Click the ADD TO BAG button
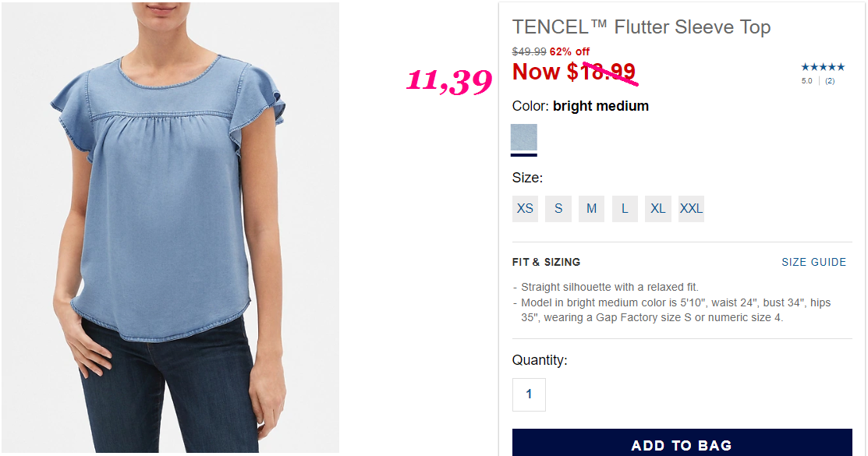868x456 pixels. pos(682,443)
